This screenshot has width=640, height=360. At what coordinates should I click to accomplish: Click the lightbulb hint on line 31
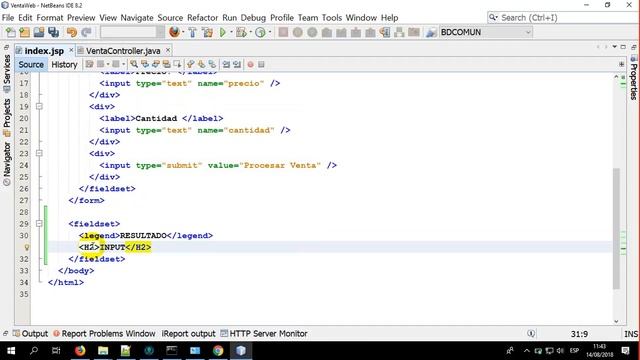click(x=27, y=247)
